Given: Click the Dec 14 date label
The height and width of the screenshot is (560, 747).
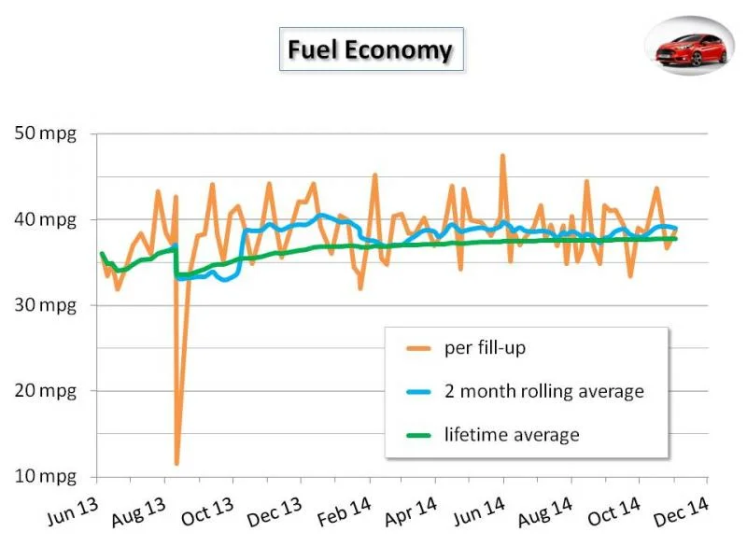Looking at the screenshot, I should point(682,511).
